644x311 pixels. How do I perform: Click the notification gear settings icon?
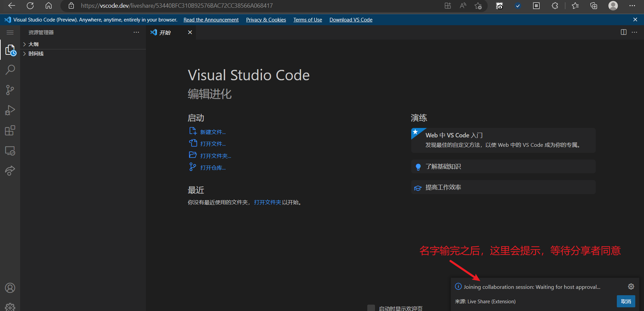click(x=631, y=286)
